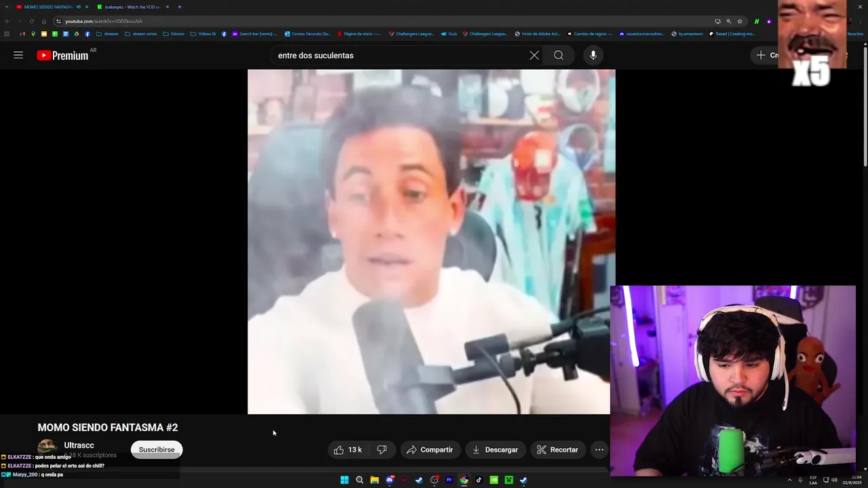This screenshot has height=488, width=868.
Task: Open a new browser tab with plus
Action: click(180, 7)
